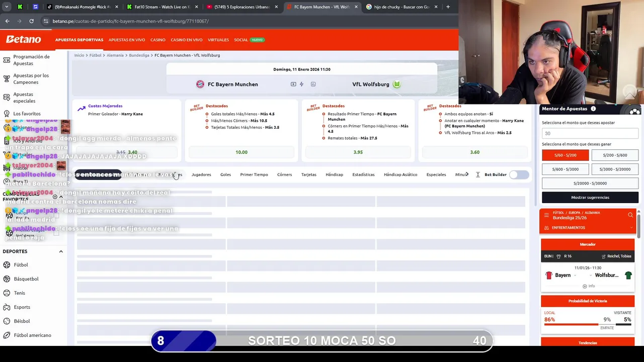Open Programación de Apuestas in the sidebar
The image size is (644, 362).
[x=31, y=60]
